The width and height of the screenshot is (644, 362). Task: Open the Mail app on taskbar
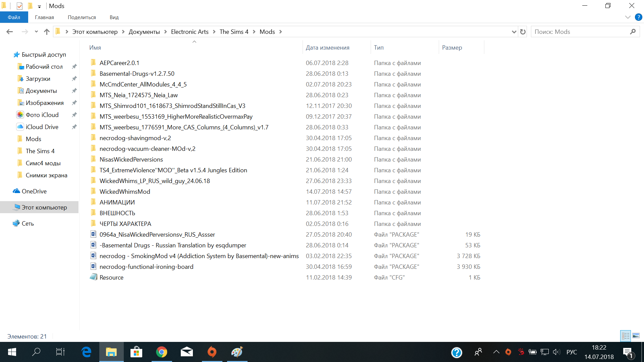click(186, 352)
